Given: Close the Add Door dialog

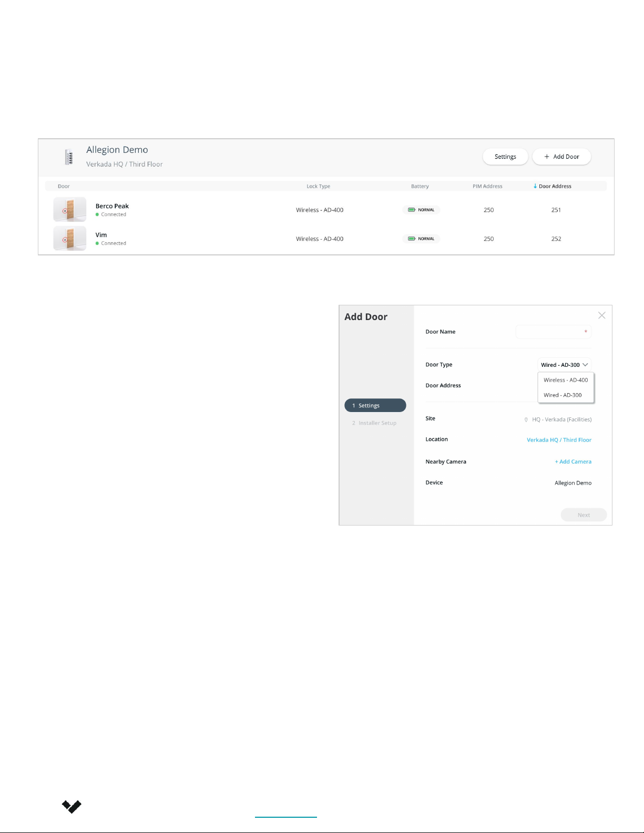Looking at the screenshot, I should pos(602,315).
